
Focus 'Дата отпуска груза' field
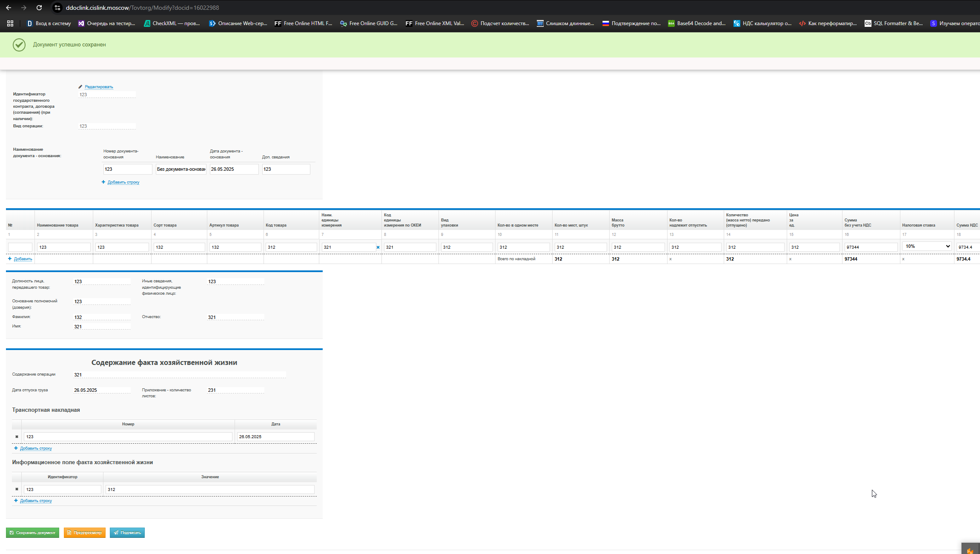coord(102,390)
